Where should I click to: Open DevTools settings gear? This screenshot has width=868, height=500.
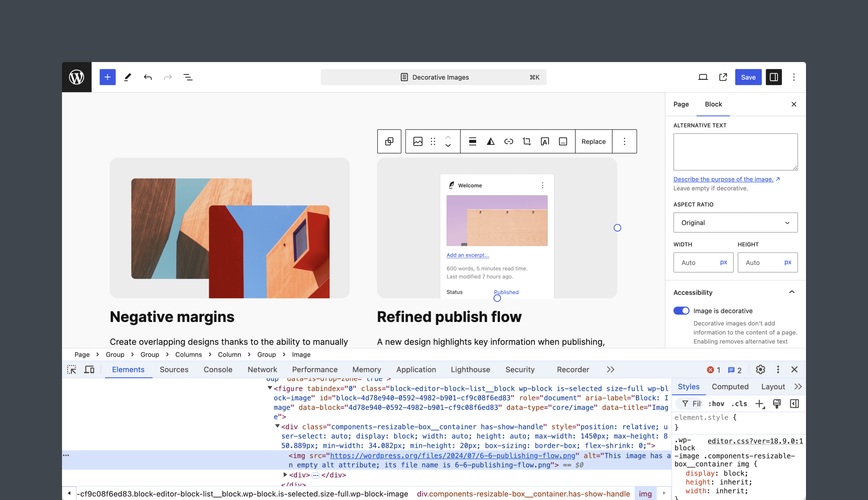pos(760,369)
